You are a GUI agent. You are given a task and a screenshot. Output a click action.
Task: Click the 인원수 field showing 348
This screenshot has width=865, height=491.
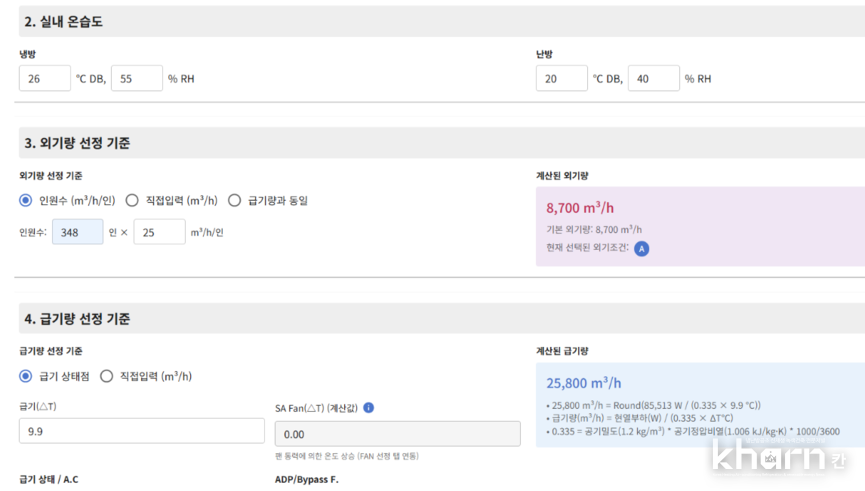coord(77,232)
